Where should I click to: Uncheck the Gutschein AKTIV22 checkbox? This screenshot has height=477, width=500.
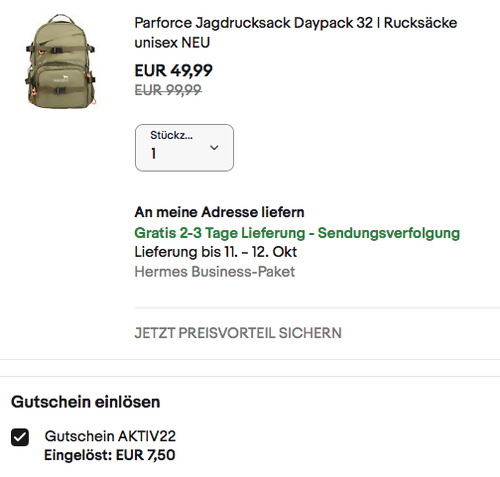pos(20,437)
